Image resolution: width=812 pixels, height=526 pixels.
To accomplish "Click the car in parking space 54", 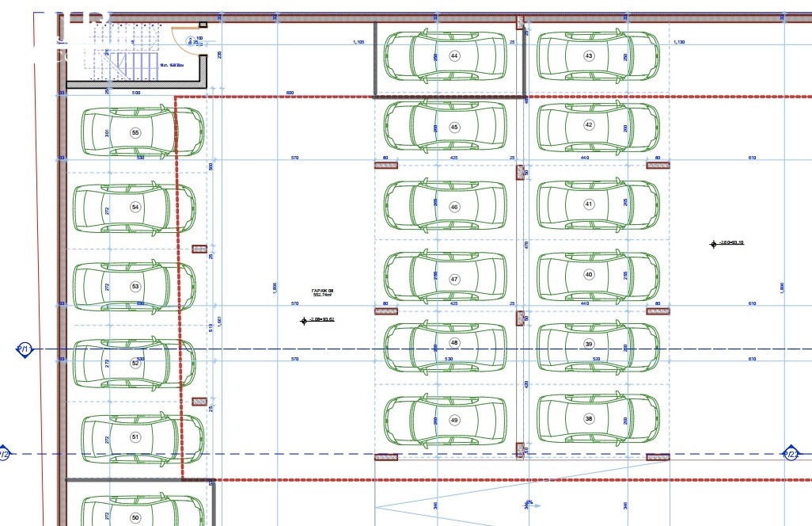I will [x=133, y=208].
